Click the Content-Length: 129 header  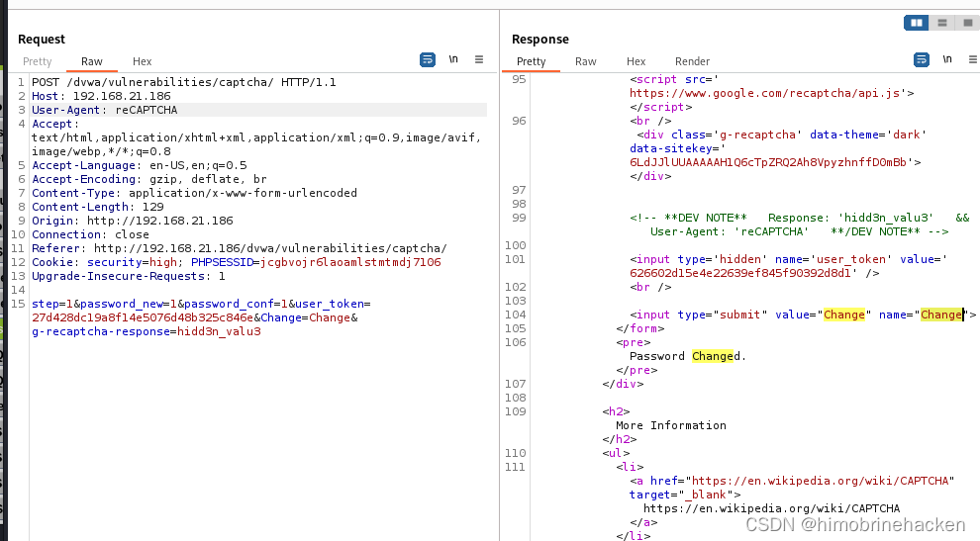tap(97, 207)
